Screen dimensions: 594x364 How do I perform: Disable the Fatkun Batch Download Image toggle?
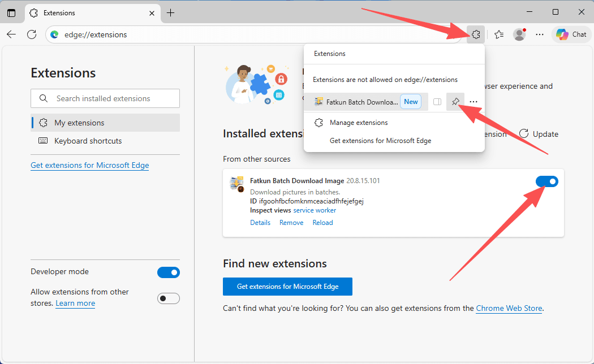point(546,181)
